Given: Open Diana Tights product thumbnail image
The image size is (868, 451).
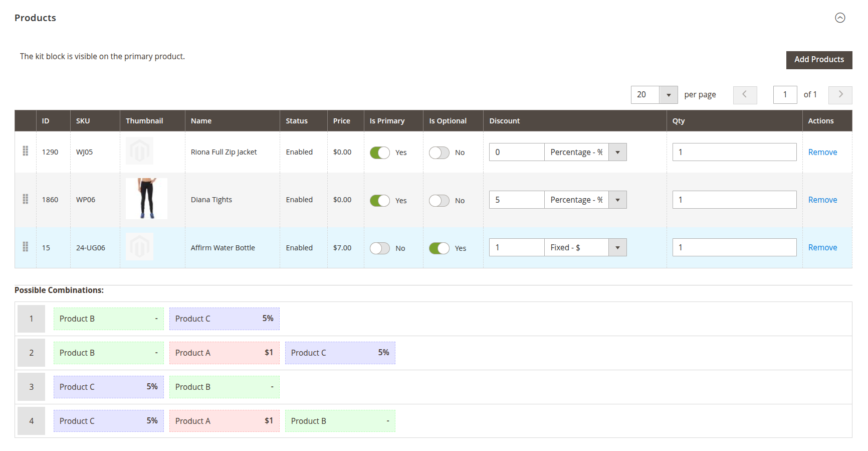Looking at the screenshot, I should click(146, 199).
